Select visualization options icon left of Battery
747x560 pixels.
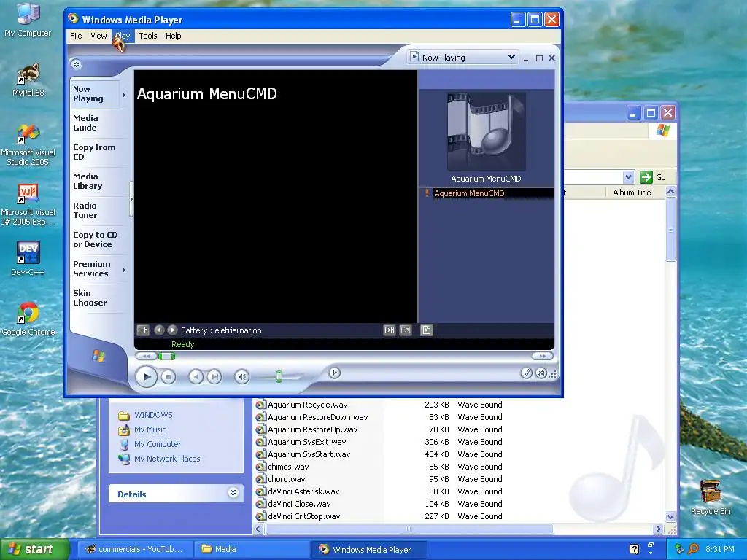pos(143,330)
